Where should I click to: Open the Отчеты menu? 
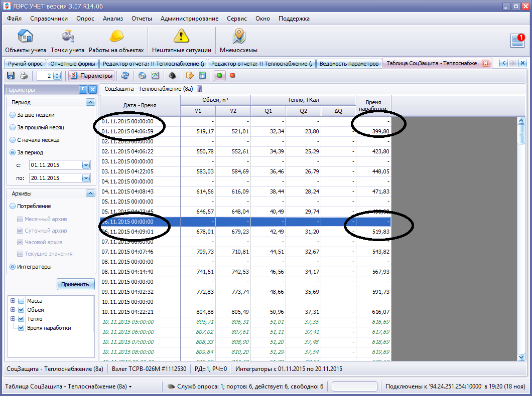[142, 18]
